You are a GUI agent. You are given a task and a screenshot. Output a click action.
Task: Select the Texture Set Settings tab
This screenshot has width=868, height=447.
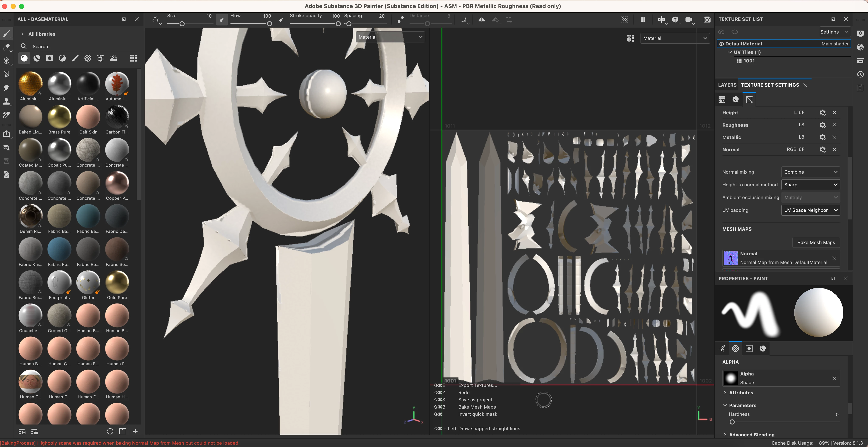770,85
